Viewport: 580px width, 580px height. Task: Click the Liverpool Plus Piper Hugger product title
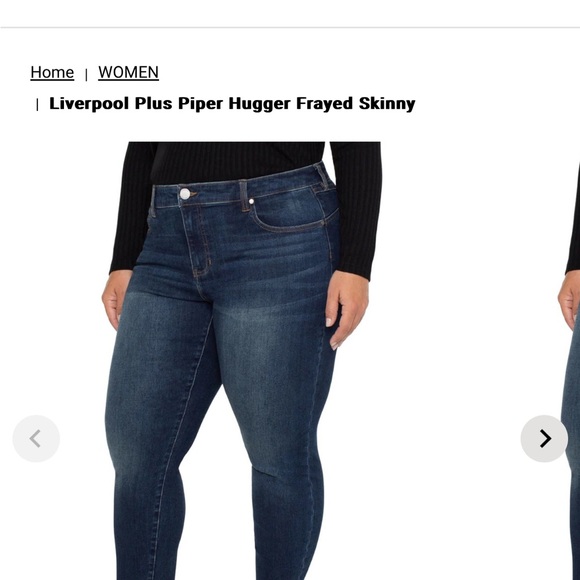(x=232, y=104)
